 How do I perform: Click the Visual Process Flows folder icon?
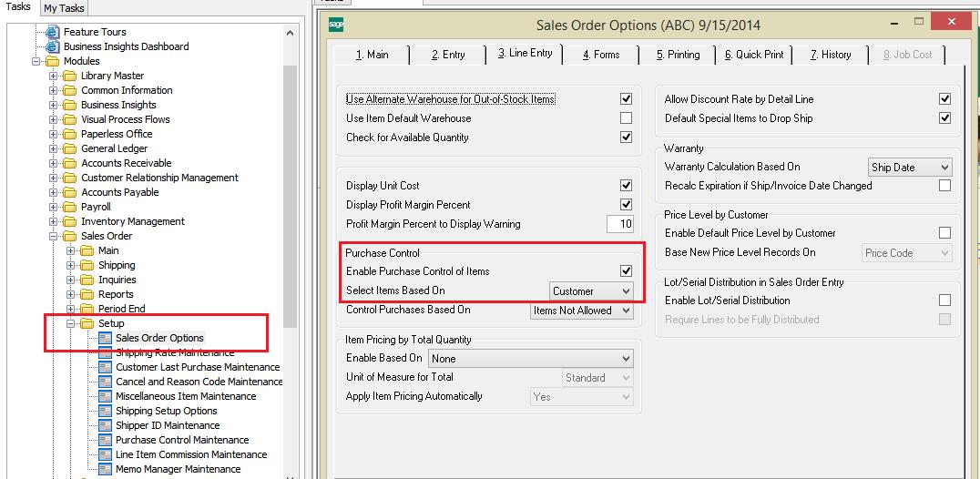(x=69, y=119)
